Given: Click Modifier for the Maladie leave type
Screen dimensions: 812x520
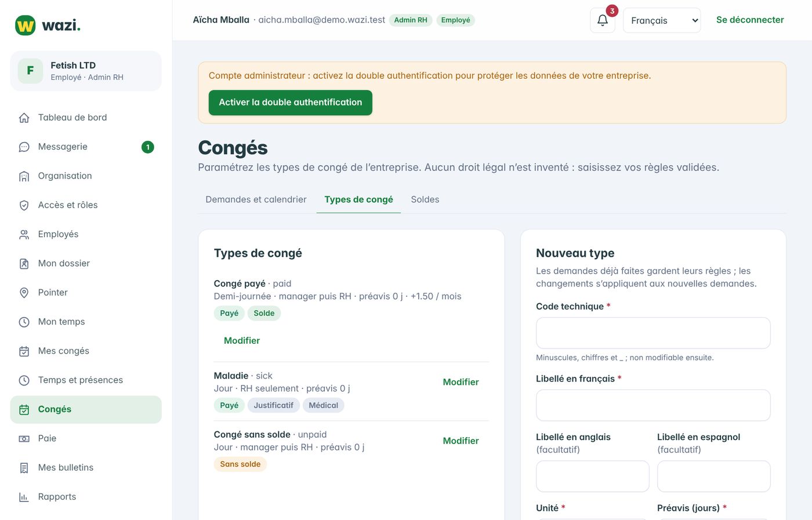Looking at the screenshot, I should point(461,382).
